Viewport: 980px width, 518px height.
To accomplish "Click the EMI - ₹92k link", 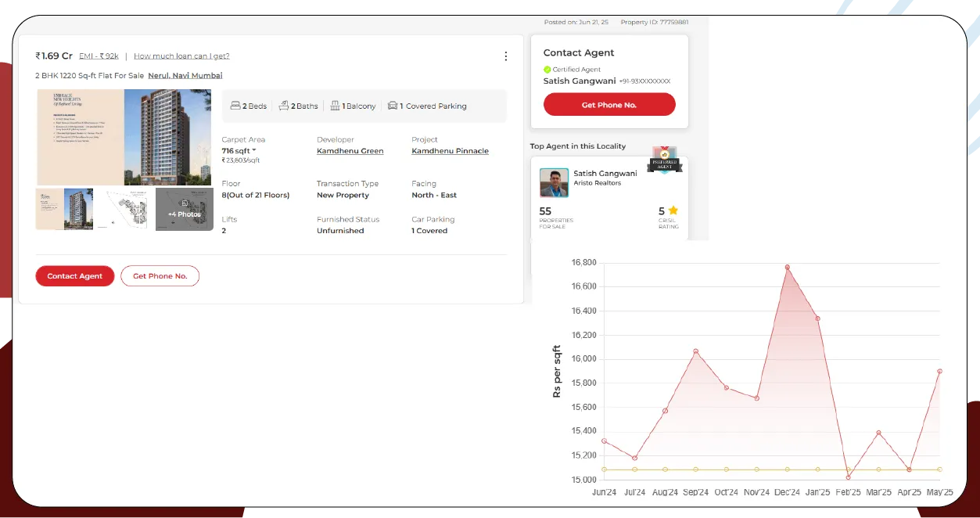I will coord(99,56).
